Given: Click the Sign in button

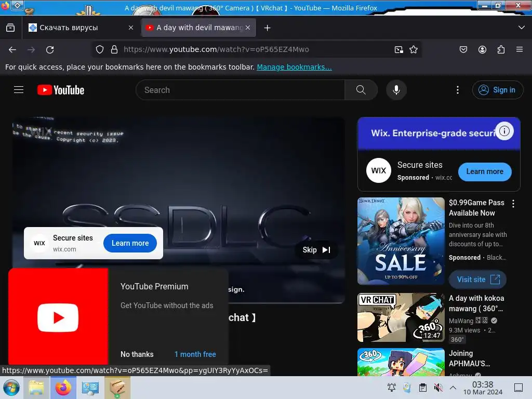Looking at the screenshot, I should pos(497,90).
